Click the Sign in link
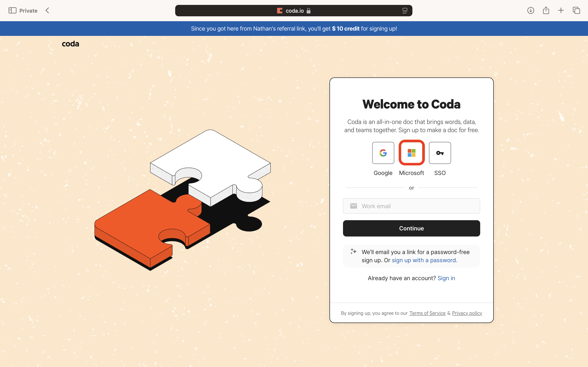This screenshot has width=588, height=367. click(x=446, y=278)
